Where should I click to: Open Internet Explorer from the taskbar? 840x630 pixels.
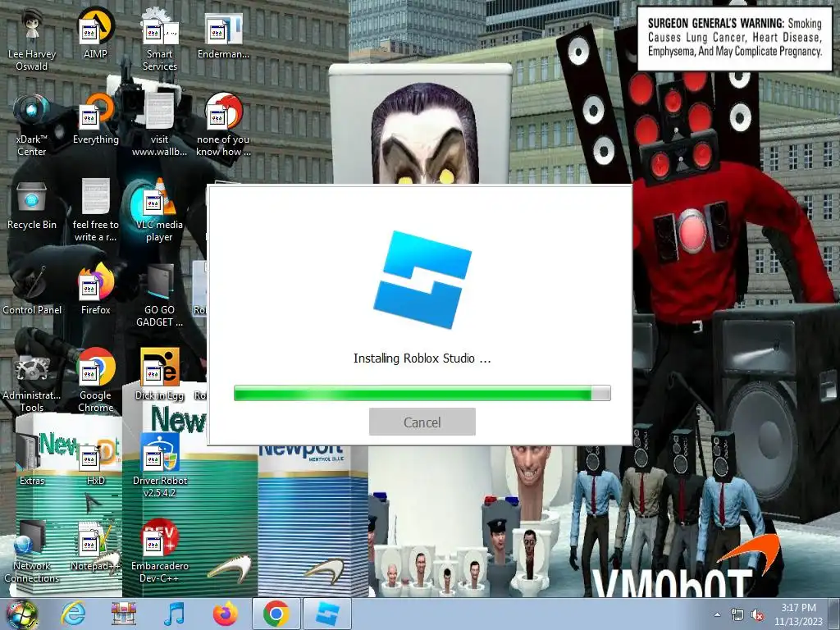[x=73, y=614]
